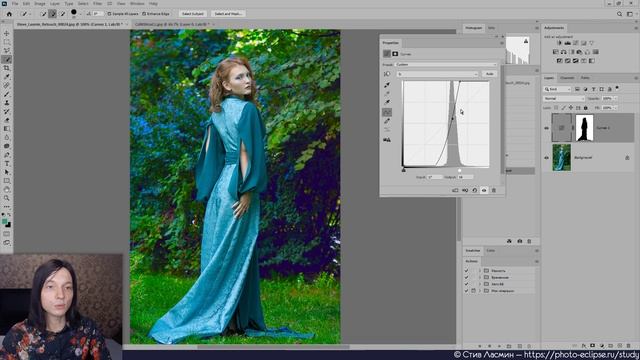Toggle Enhance Edge checkbox

coord(144,14)
